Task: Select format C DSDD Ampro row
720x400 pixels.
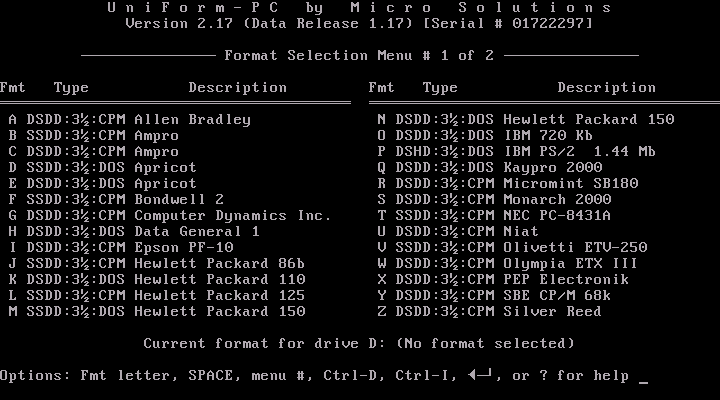Action: tap(94, 152)
